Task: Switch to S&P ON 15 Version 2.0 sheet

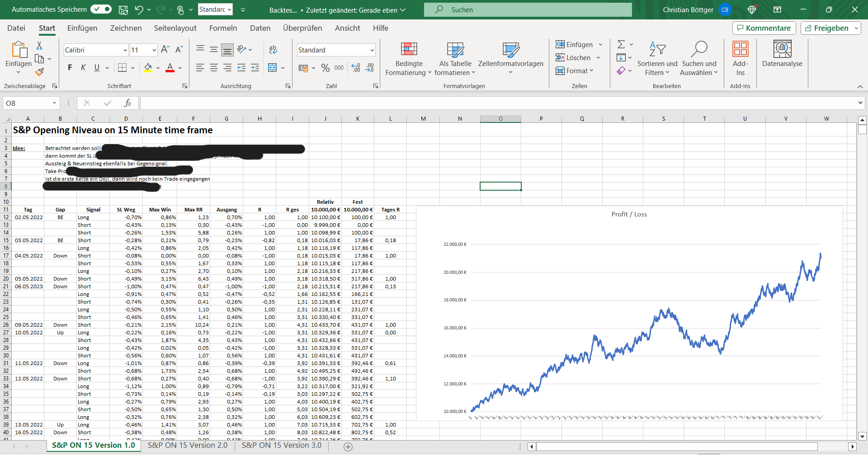Action: click(x=187, y=446)
